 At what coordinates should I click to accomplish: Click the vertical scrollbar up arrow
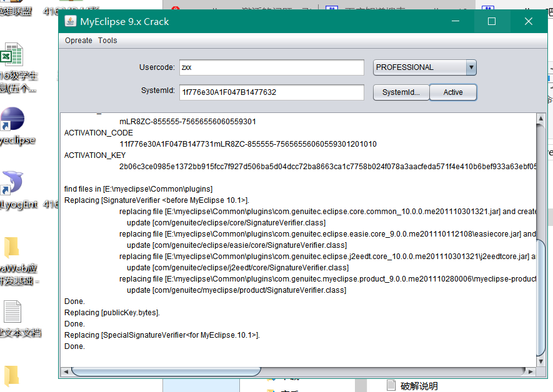541,119
